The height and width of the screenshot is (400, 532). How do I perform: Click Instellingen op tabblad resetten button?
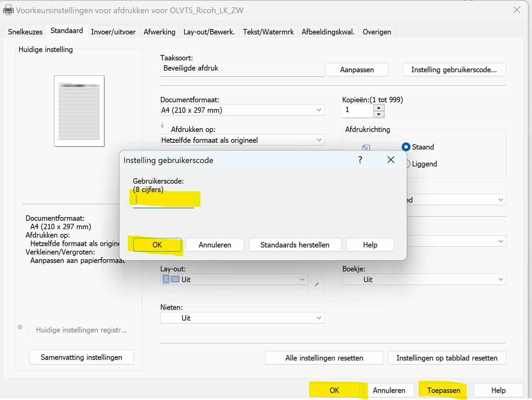[x=447, y=358]
